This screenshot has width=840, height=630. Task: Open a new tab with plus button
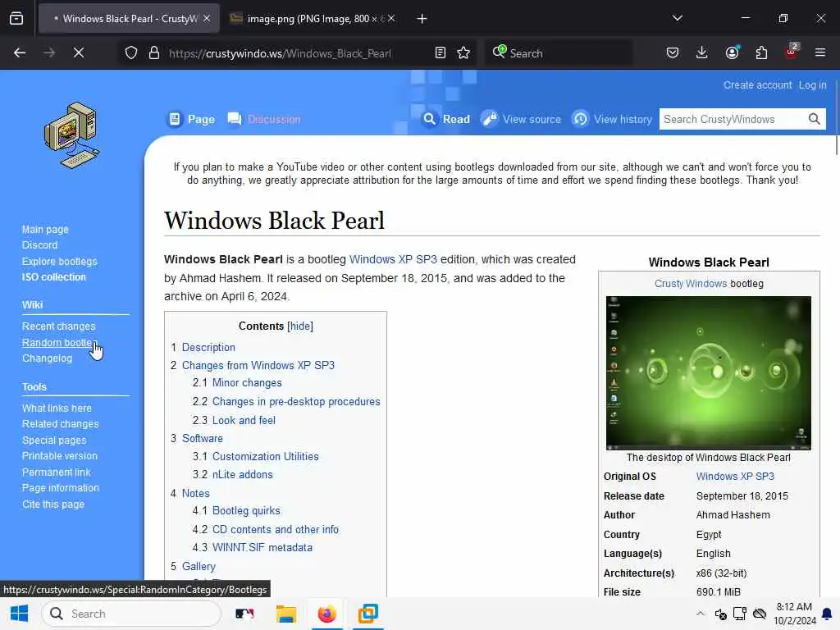(x=422, y=19)
